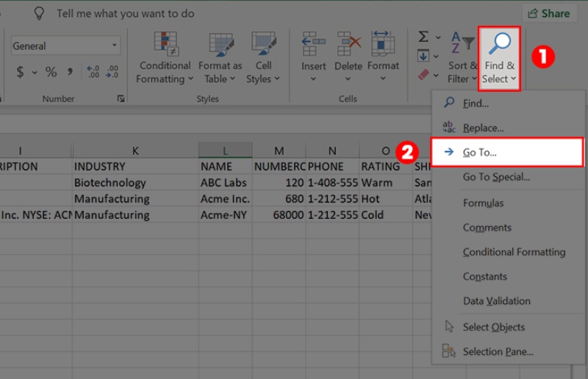588x379 pixels.
Task: Select Go To Special... menu entry
Action: [496, 177]
